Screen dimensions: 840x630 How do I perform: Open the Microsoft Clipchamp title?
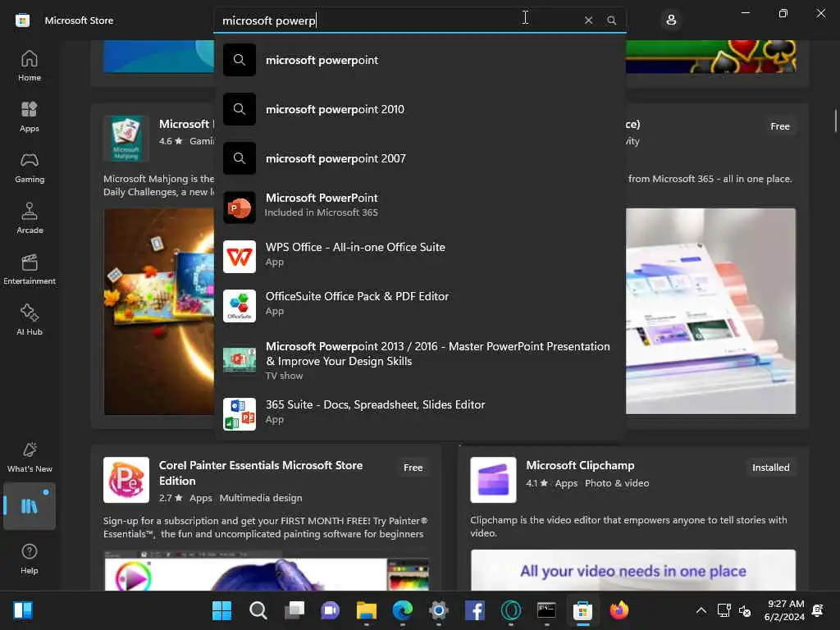tap(580, 465)
